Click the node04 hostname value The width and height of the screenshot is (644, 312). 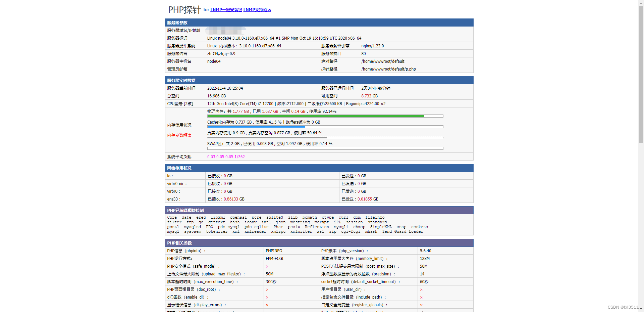[214, 61]
